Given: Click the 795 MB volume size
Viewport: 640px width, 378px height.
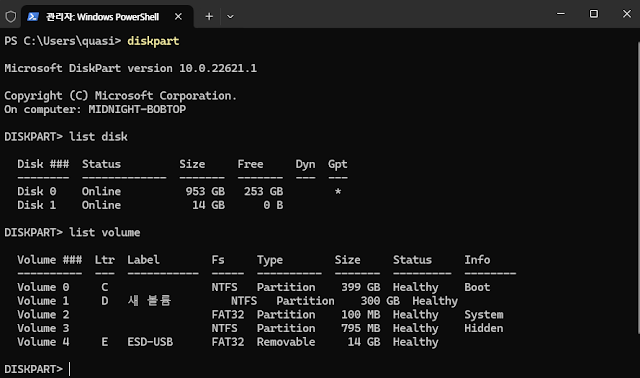Looking at the screenshot, I should point(361,328).
